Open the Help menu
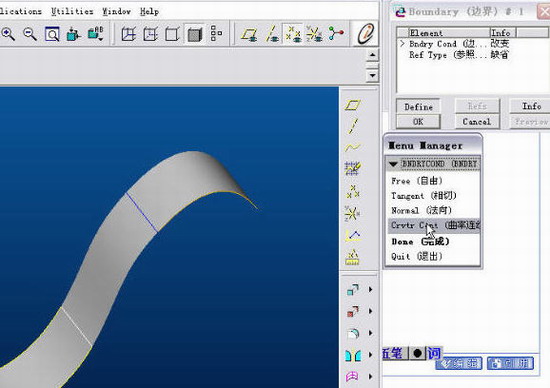 149,12
